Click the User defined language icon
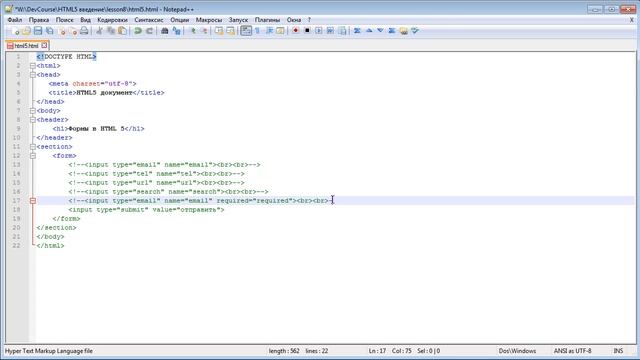Viewport: 640px width, 360px height. click(280, 31)
